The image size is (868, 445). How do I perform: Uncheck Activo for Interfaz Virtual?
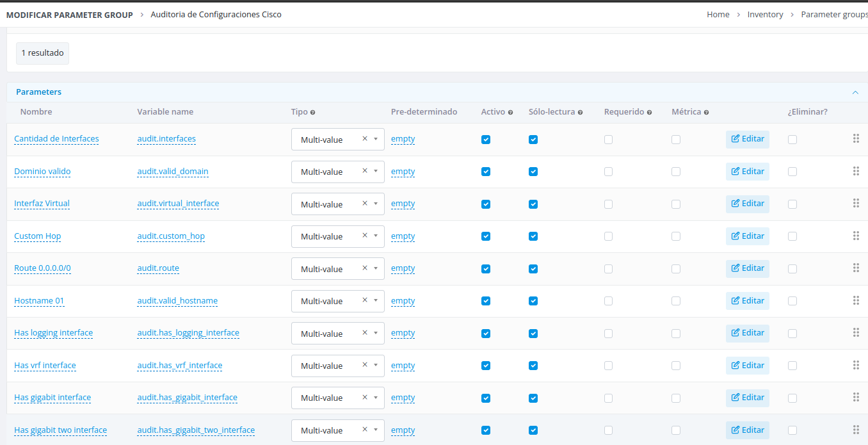pos(486,204)
